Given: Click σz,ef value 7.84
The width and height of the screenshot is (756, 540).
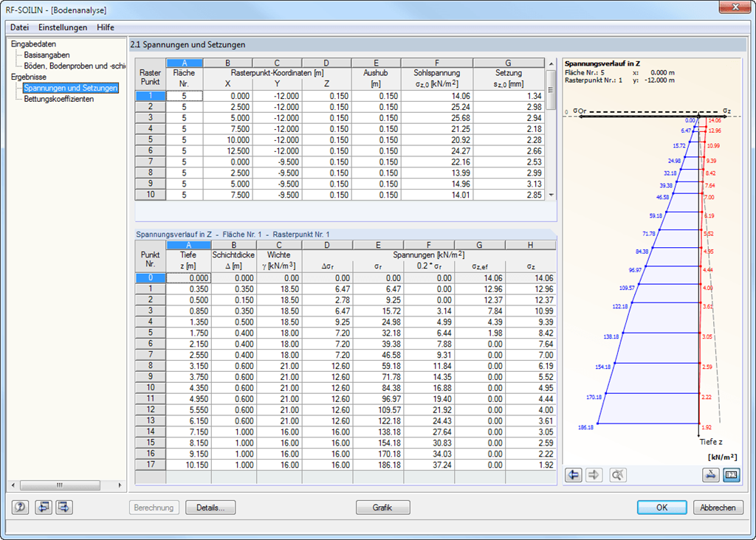Looking at the screenshot, I should [479, 311].
